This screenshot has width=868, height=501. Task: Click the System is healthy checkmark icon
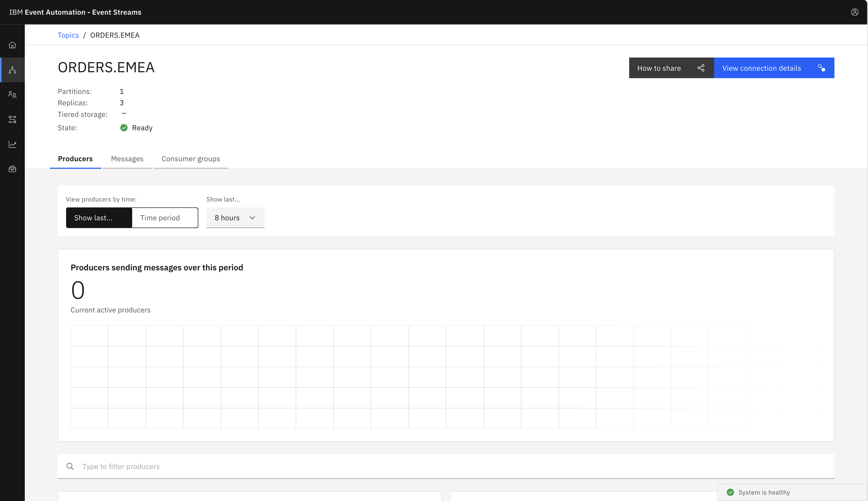tap(730, 492)
